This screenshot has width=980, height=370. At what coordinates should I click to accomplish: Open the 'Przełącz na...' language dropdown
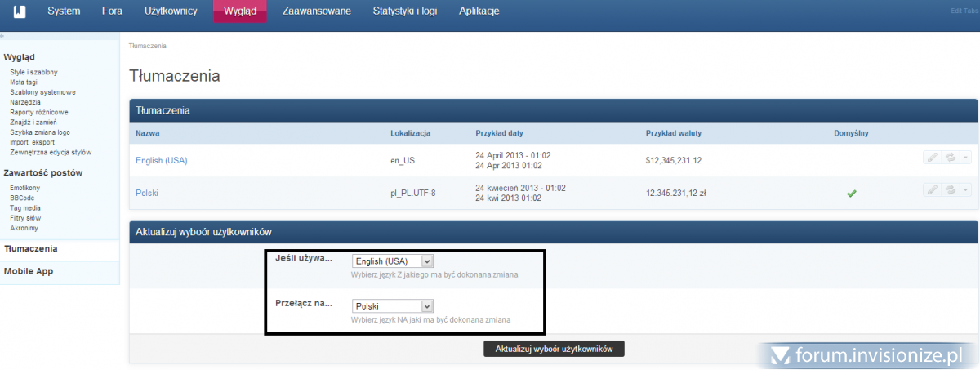pyautogui.click(x=392, y=306)
